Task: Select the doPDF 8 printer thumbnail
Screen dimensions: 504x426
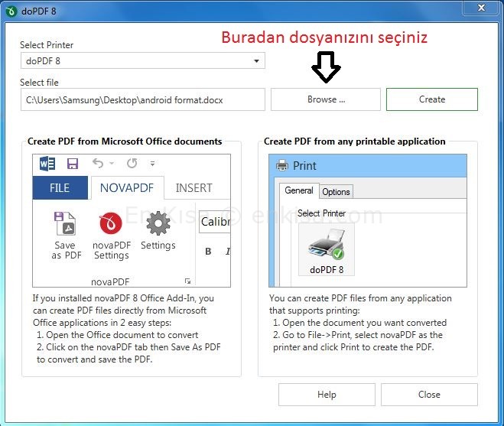Action: 327,250
